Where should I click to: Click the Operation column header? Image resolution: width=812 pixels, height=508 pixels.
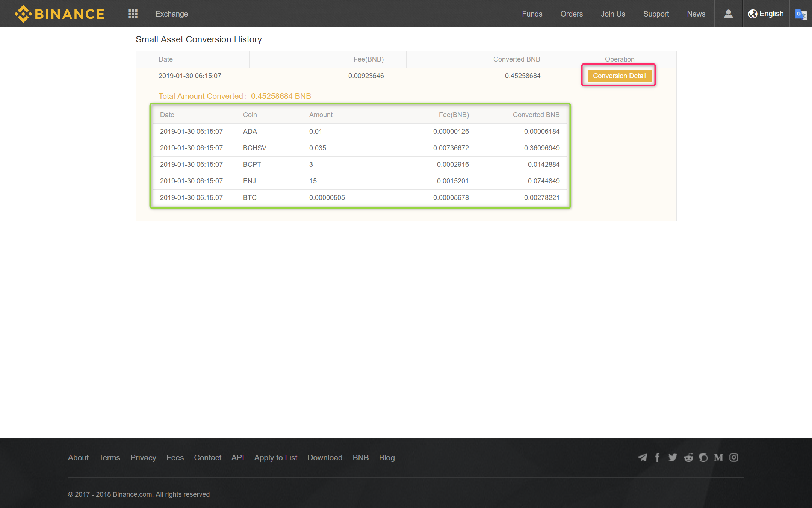pos(620,59)
